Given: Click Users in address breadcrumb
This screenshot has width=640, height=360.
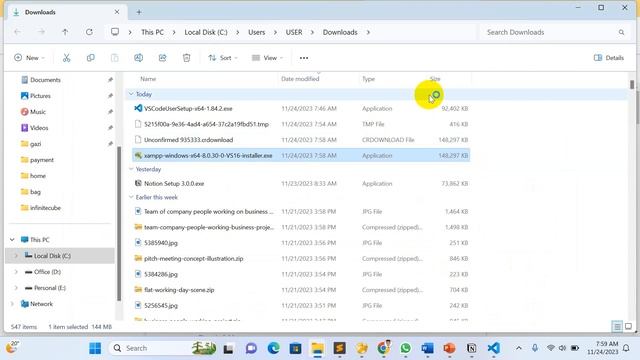Looking at the screenshot, I should point(256,32).
